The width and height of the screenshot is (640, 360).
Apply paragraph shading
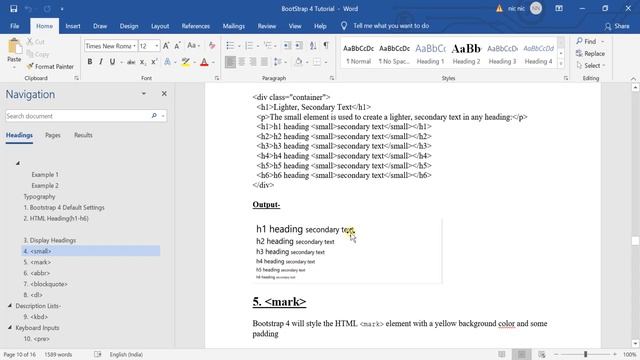[x=298, y=62]
